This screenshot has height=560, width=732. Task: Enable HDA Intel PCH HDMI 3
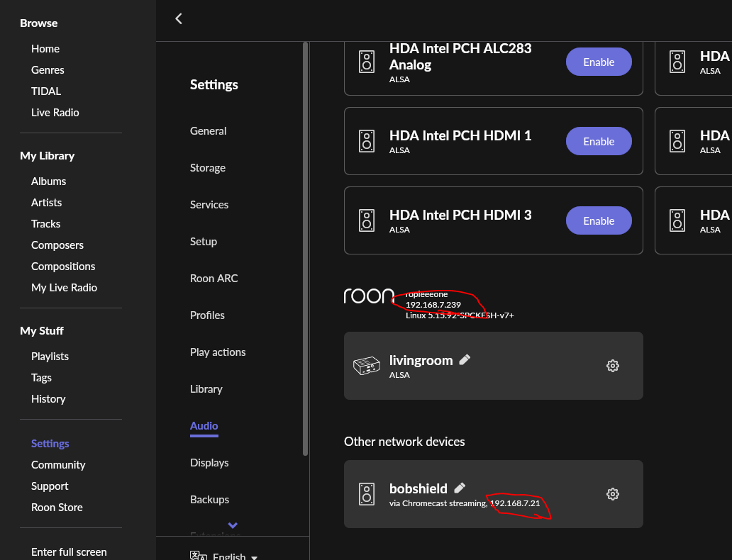[x=599, y=220]
